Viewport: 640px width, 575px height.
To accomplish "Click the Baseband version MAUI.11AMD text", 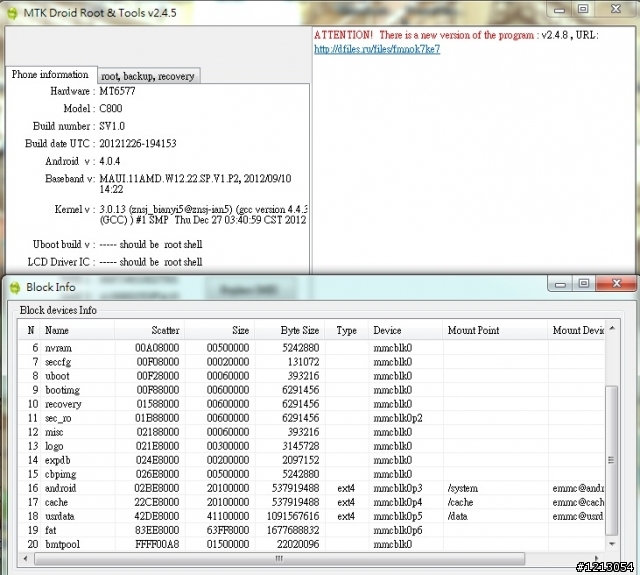I will 196,184.
